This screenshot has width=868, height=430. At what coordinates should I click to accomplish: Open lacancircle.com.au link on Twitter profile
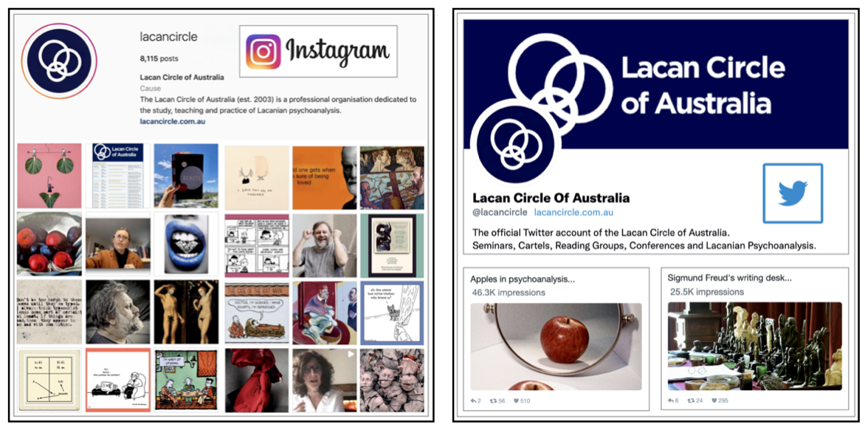pos(573,212)
